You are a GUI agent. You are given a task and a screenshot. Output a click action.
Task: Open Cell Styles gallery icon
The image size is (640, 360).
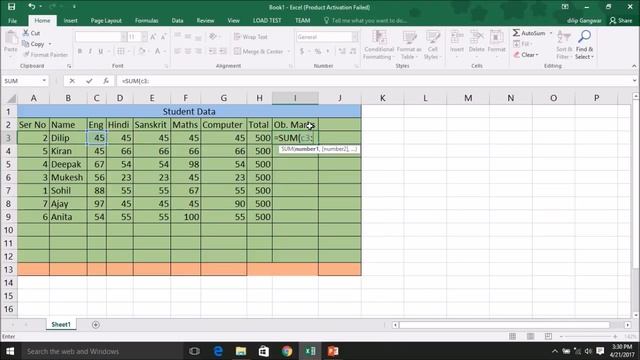tap(432, 37)
